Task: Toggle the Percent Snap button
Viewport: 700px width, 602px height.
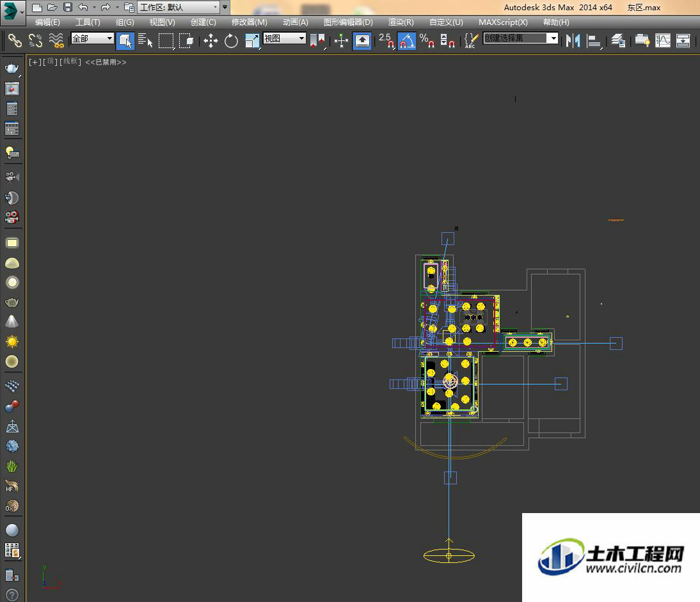Action: (x=427, y=40)
